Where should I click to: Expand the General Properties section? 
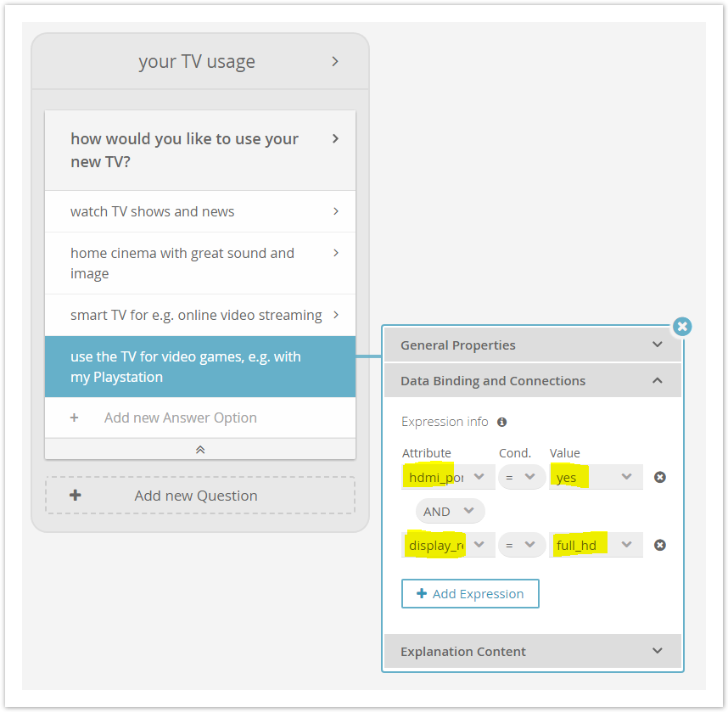pos(533,345)
